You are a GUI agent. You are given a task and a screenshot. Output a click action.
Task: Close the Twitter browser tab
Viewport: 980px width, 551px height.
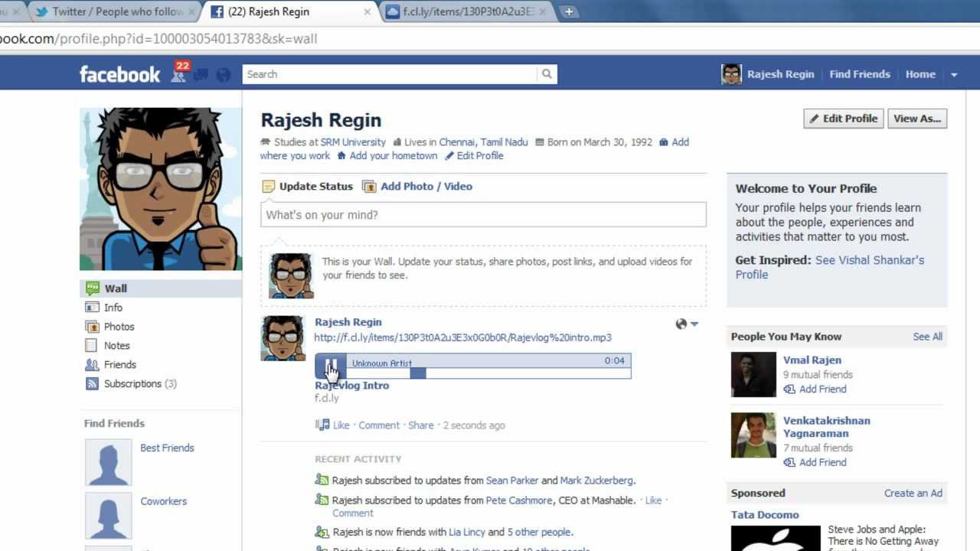tap(193, 11)
